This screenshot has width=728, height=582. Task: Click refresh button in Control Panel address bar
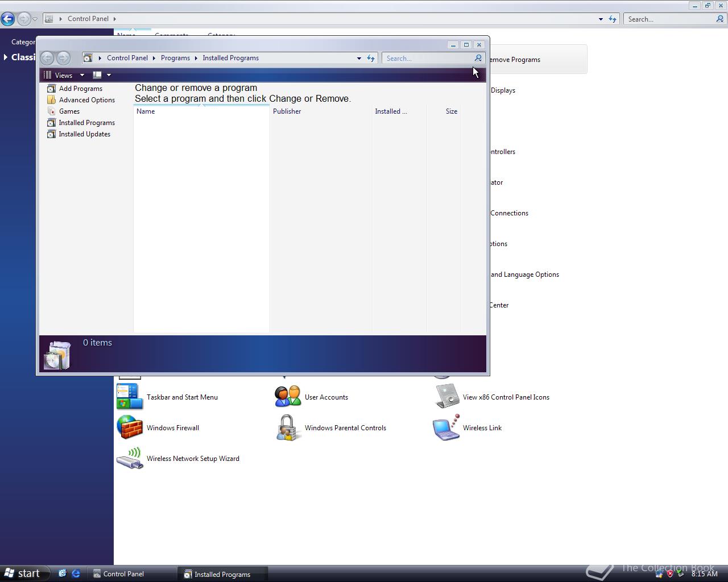pos(613,19)
